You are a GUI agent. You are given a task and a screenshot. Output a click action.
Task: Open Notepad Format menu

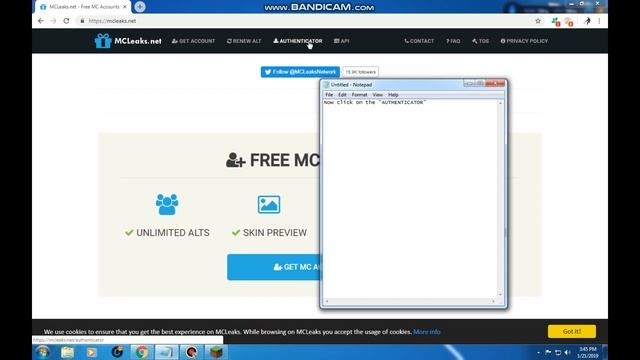(359, 95)
